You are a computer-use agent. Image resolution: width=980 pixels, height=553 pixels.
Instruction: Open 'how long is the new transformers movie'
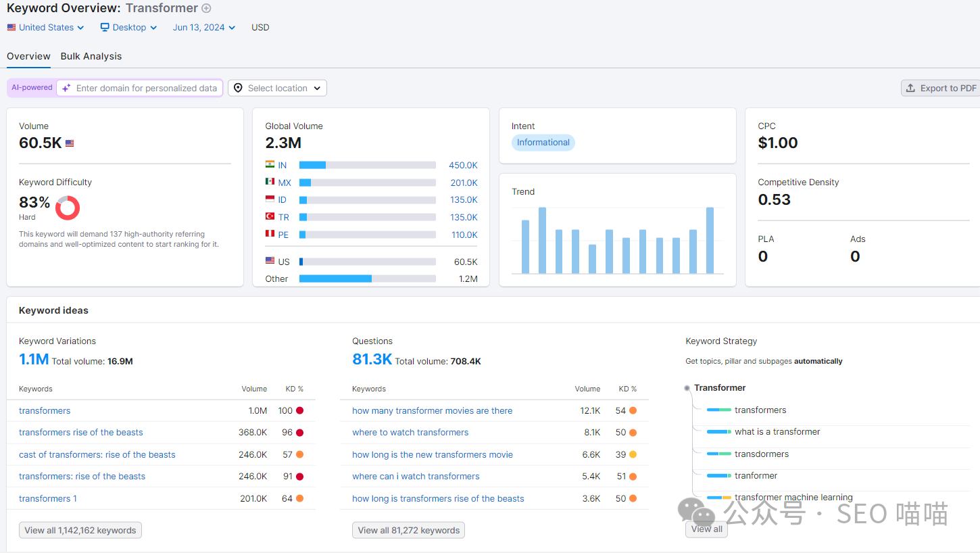pos(433,455)
